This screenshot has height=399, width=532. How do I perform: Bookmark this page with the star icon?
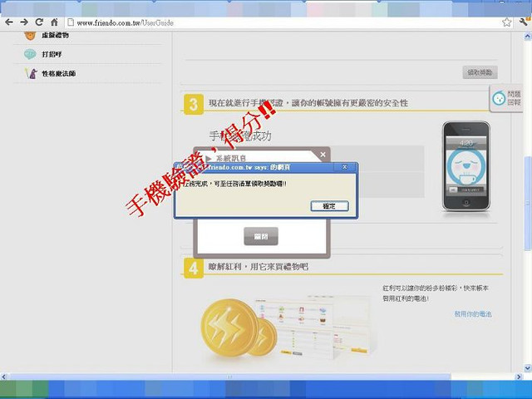pos(506,22)
